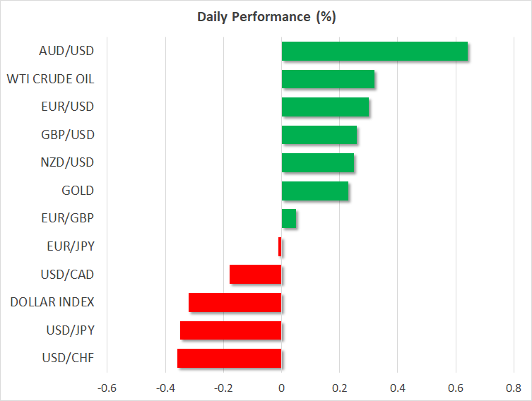Click the AUD/USD axis label

point(67,51)
